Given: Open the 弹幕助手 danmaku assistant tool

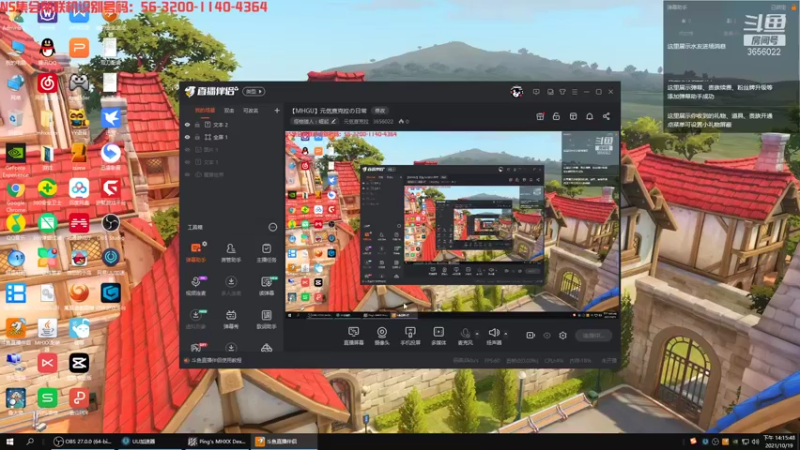Looking at the screenshot, I should tap(196, 253).
